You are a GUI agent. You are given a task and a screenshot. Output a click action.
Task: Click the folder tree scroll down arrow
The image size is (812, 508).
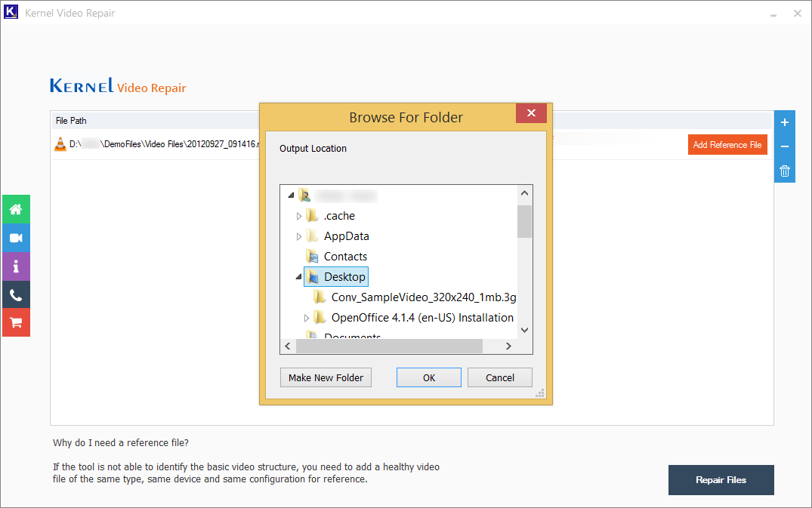click(524, 330)
